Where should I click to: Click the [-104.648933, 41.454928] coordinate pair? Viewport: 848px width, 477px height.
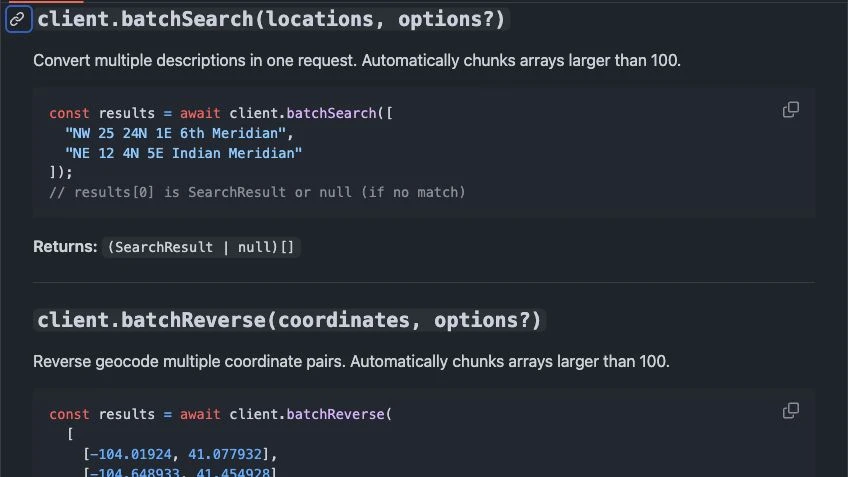(180, 472)
